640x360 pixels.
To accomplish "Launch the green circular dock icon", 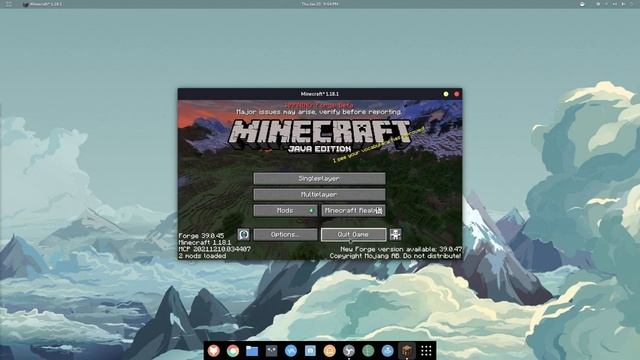I will click(368, 351).
